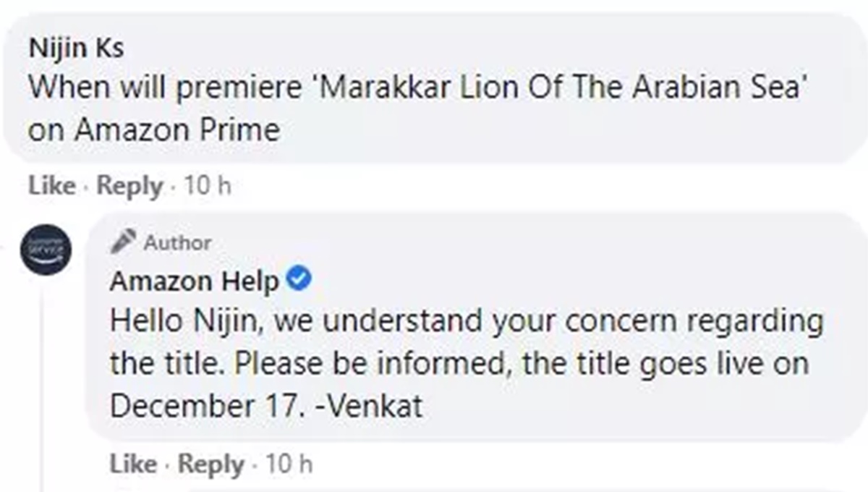Click the Author pencil icon
868x492 pixels.
(123, 242)
